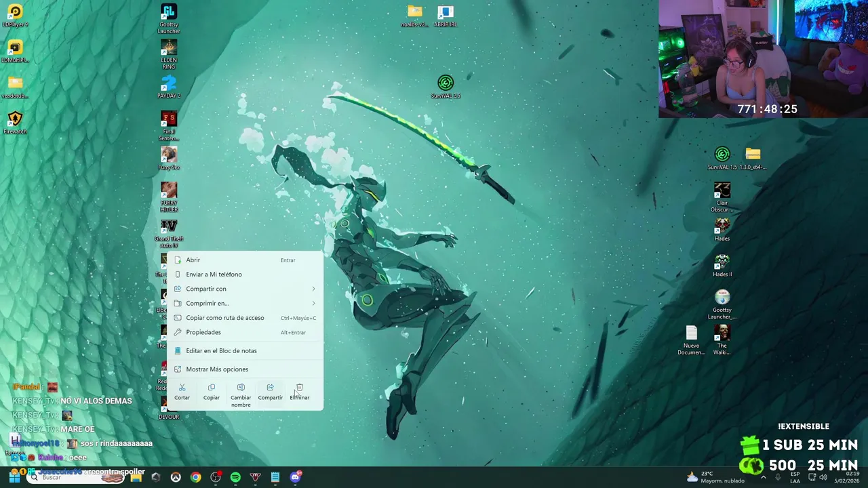
Task: Show hidden system tray icons chevron
Action: (764, 477)
